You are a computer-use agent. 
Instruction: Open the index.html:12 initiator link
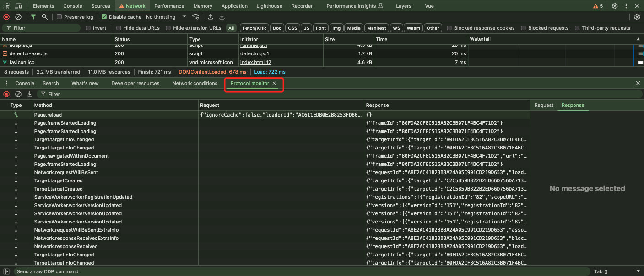tap(256, 62)
